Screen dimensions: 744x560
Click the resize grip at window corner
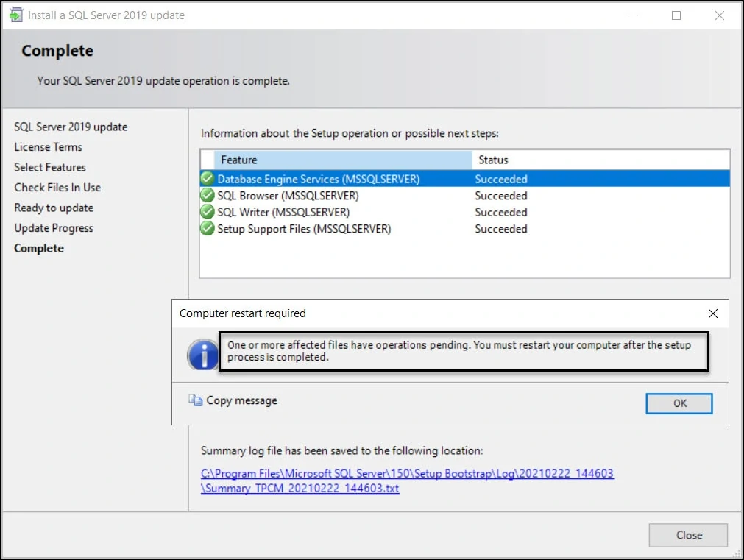[737, 553]
